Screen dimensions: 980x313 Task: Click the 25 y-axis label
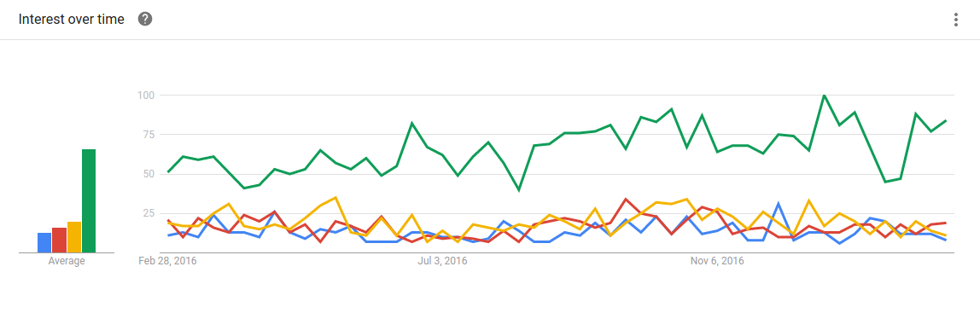(149, 213)
